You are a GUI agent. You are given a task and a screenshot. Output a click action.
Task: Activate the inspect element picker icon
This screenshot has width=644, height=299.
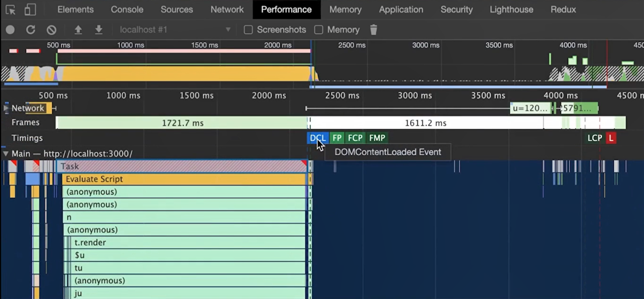click(10, 10)
